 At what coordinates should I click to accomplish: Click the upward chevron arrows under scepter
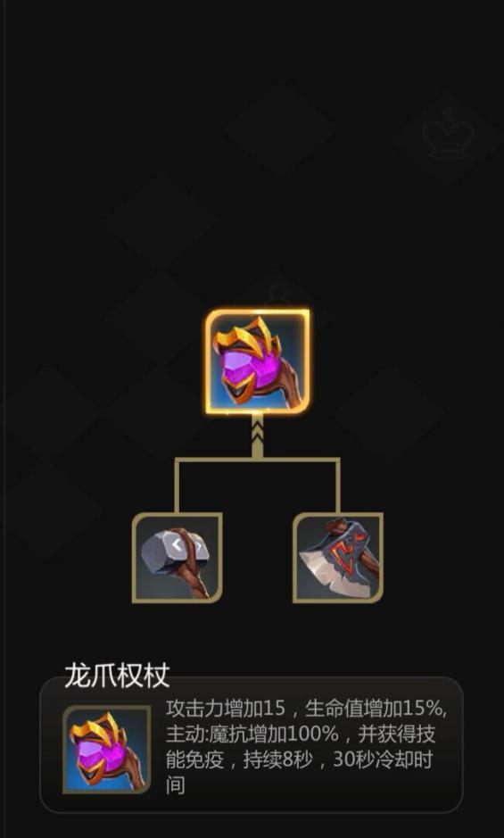point(258,436)
